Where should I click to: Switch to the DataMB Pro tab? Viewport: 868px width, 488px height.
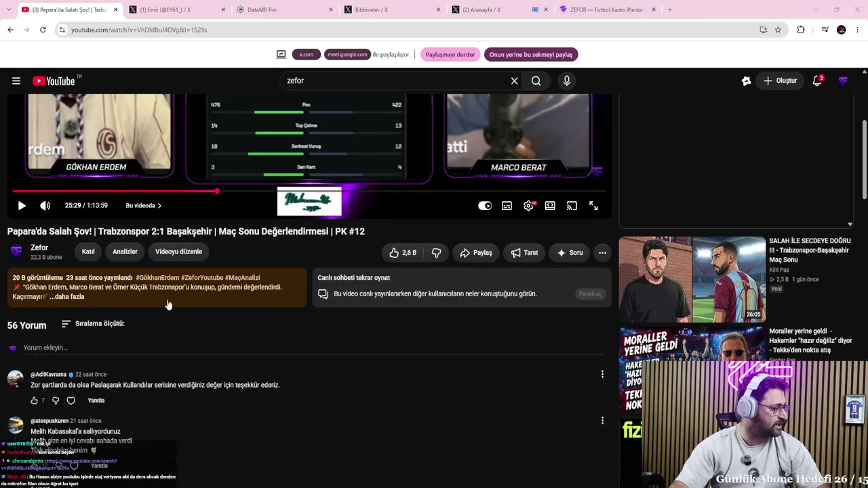point(285,9)
